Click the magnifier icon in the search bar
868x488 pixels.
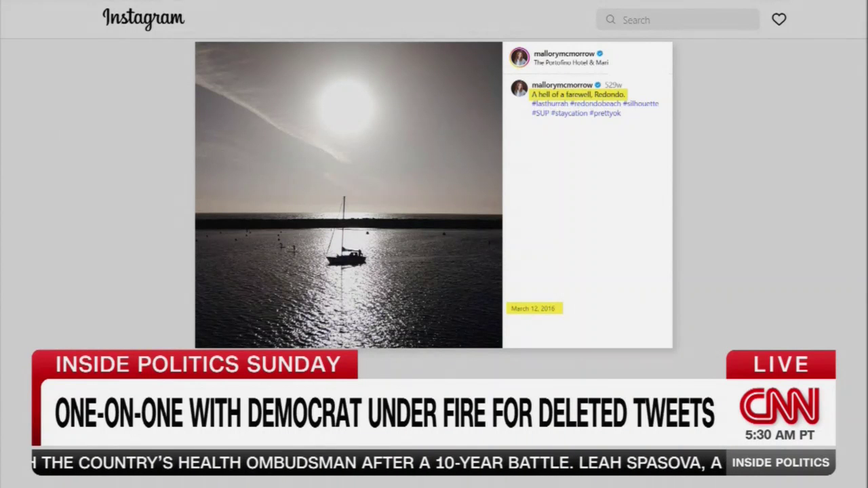pyautogui.click(x=610, y=20)
